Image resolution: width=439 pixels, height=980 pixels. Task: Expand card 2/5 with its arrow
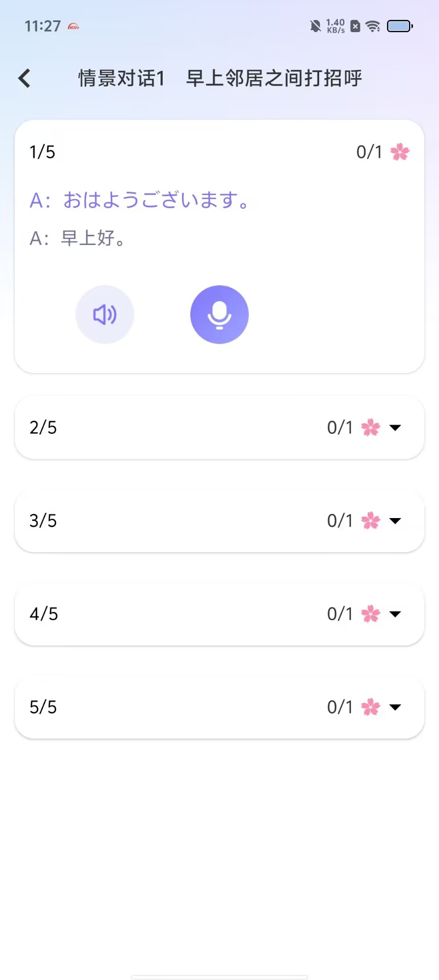pos(395,428)
